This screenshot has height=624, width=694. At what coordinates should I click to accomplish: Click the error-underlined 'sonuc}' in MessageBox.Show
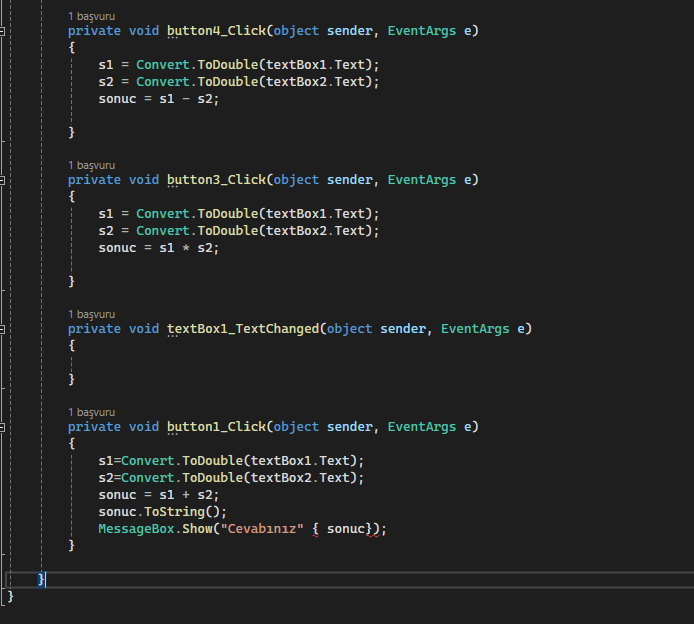click(349, 529)
